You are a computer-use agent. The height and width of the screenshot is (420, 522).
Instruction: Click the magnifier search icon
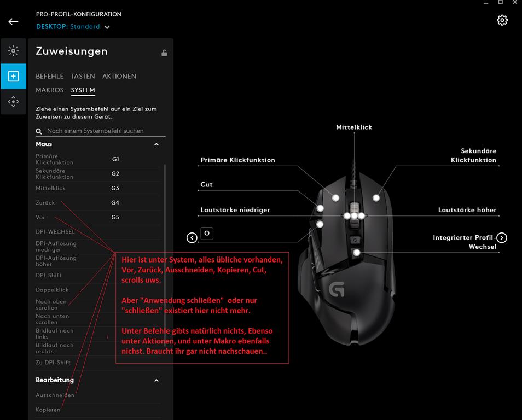[x=39, y=131]
